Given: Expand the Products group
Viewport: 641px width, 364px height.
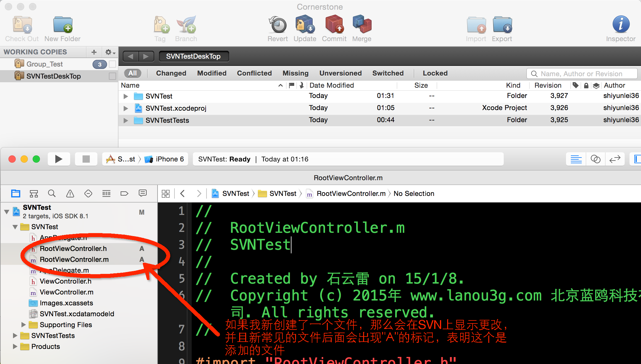Looking at the screenshot, I should point(15,346).
